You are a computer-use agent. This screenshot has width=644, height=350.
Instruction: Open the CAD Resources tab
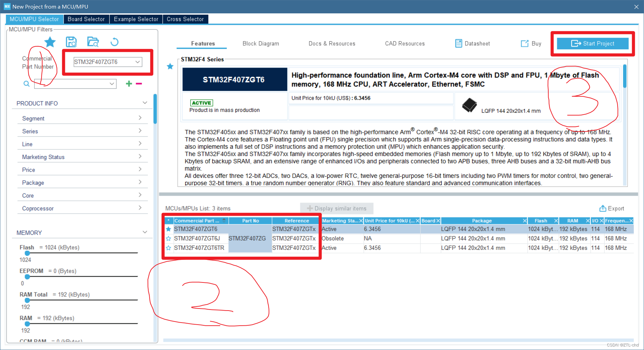(x=405, y=44)
